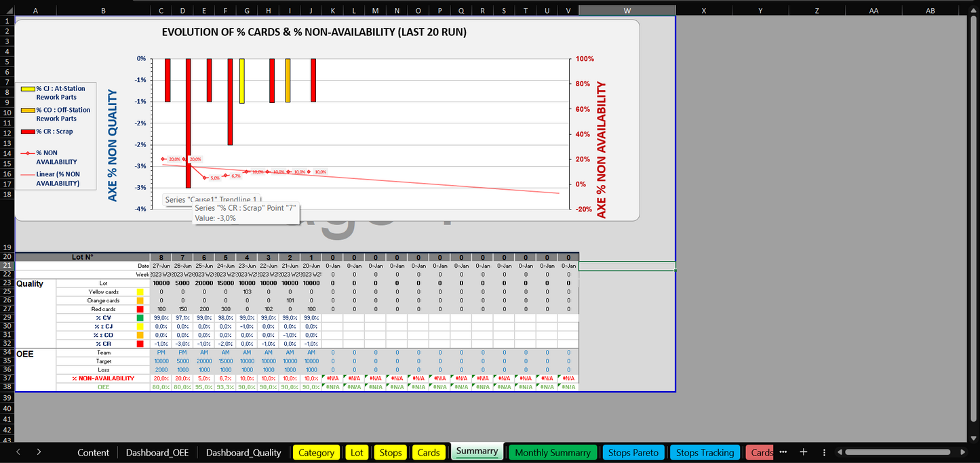This screenshot has height=463, width=980.
Task: Add a new sheet with the plus icon
Action: tap(803, 452)
